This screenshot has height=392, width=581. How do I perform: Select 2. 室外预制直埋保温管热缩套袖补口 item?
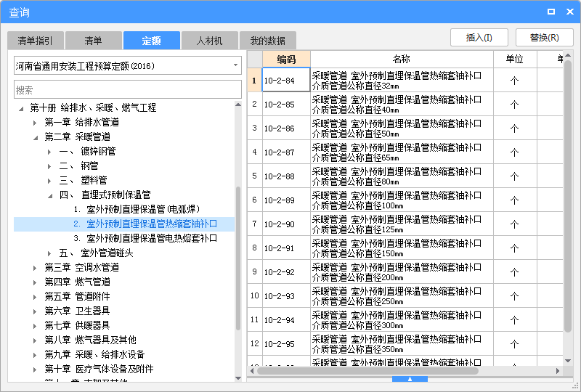pyautogui.click(x=145, y=224)
